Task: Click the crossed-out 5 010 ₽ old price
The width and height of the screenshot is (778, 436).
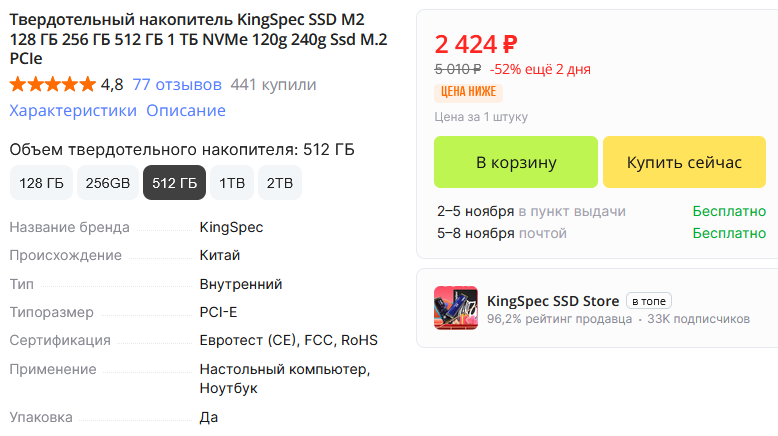Action: [x=458, y=69]
